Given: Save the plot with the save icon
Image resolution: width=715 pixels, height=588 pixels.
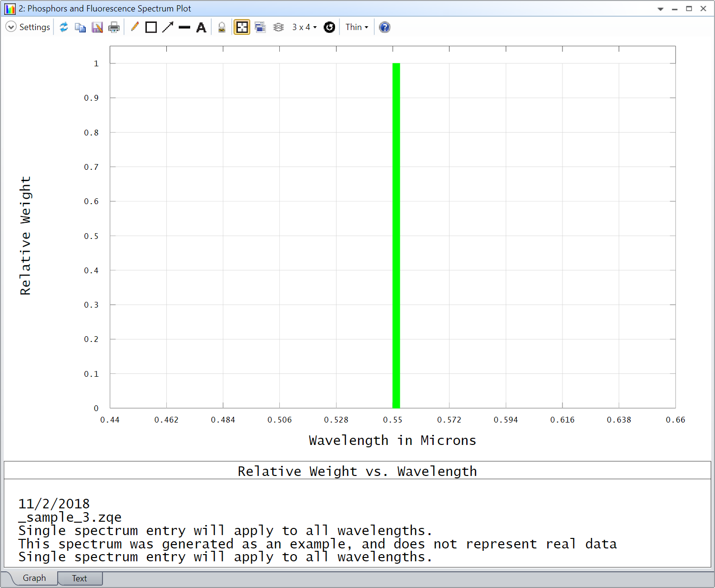Looking at the screenshot, I should tap(97, 27).
